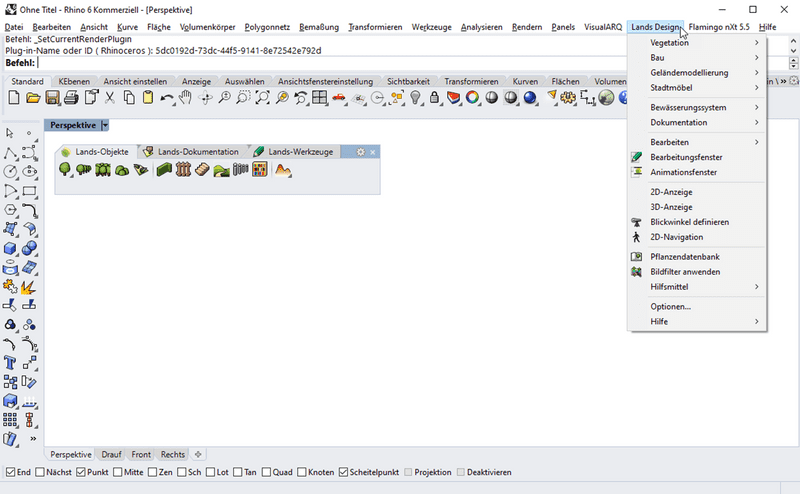Click the color wheel icon
This screenshot has height=494, width=800.
(x=472, y=97)
